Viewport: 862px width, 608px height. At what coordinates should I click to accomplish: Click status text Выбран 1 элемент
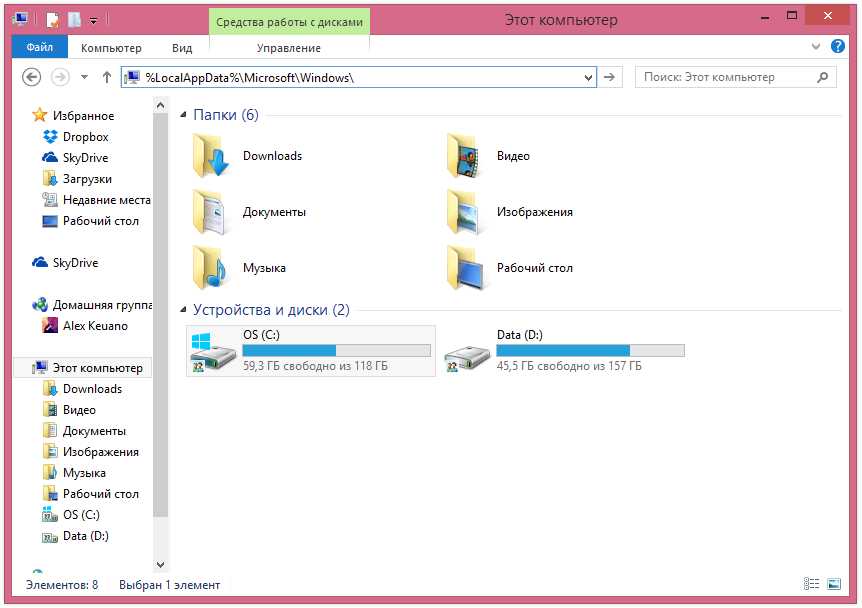point(169,585)
